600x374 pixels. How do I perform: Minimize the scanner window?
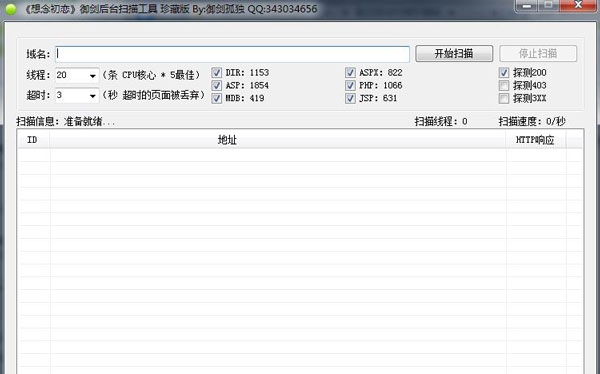527,5
